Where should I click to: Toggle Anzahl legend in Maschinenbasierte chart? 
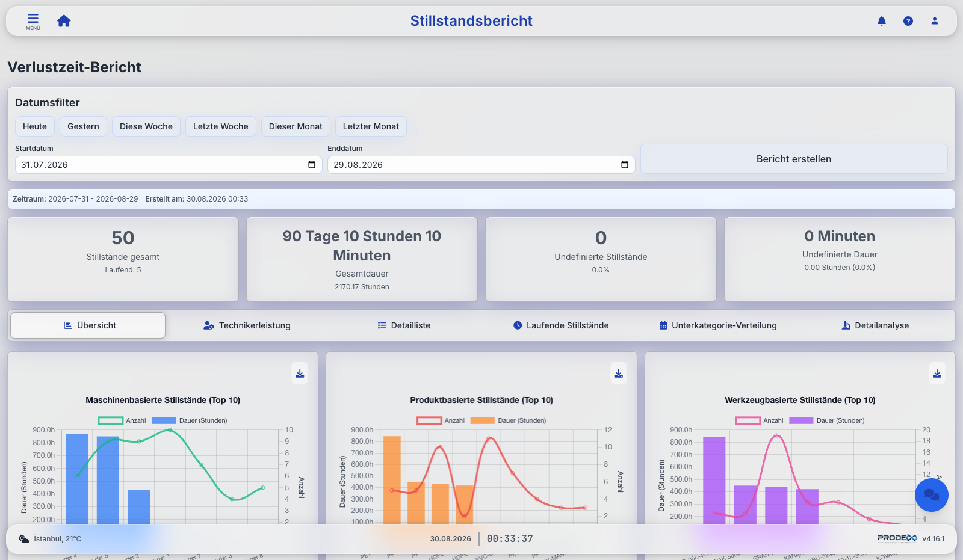[122, 420]
